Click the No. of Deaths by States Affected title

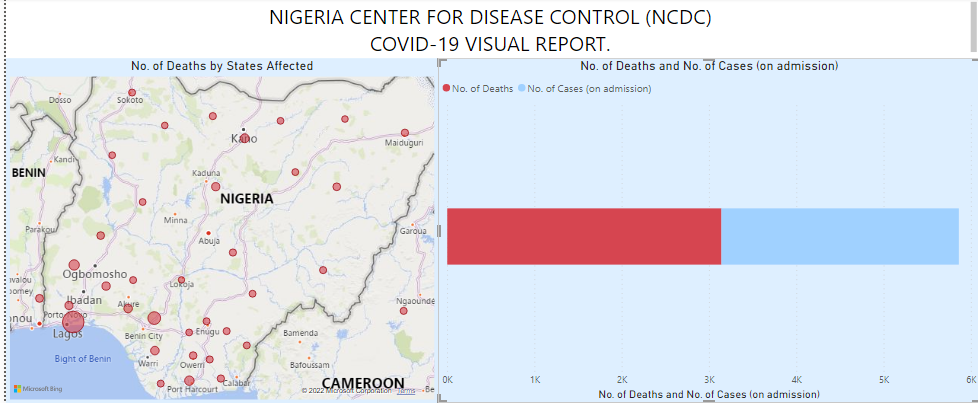coord(222,66)
